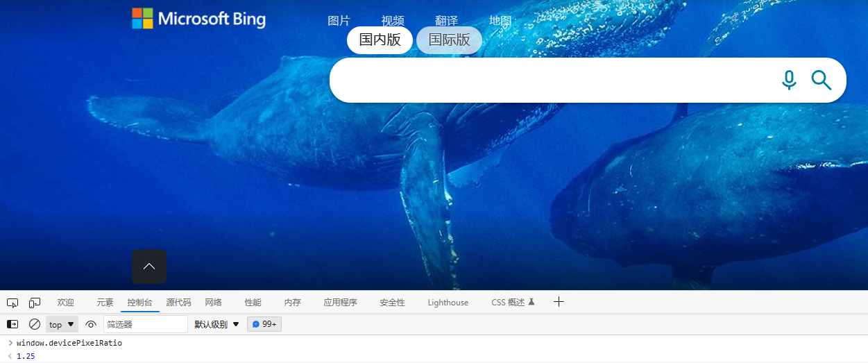Click the Microsoft Bing logo

click(x=199, y=19)
